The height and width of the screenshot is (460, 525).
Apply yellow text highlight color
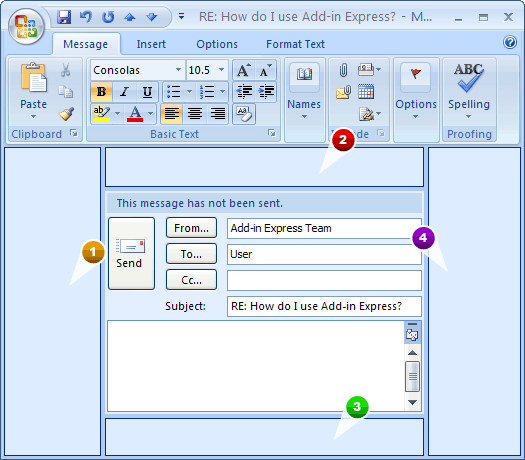coord(102,114)
